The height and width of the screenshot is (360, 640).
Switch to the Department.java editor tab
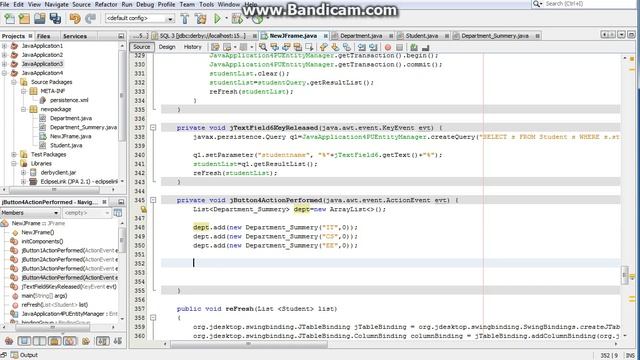click(361, 36)
